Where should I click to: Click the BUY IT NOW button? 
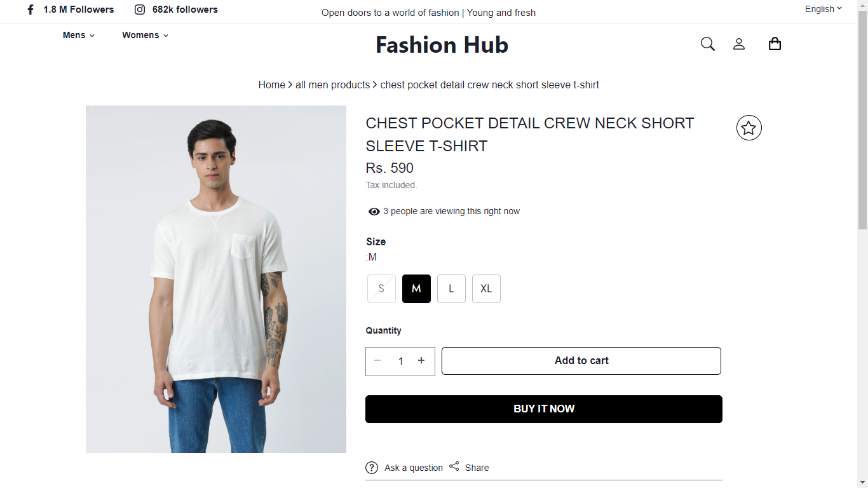(x=543, y=409)
